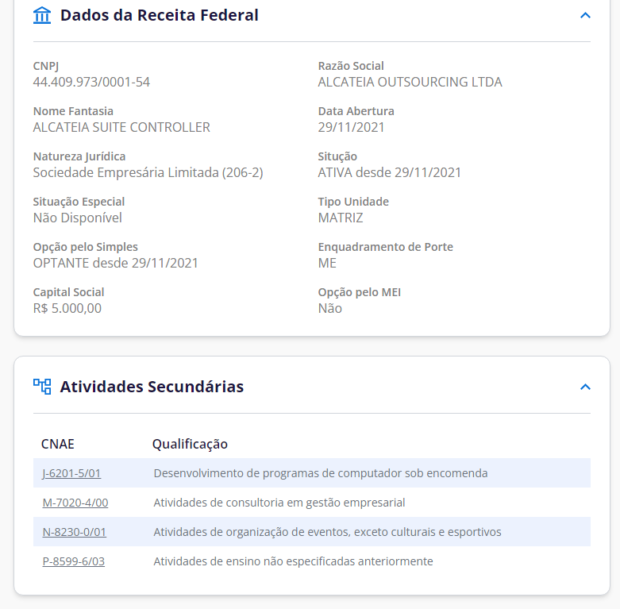This screenshot has width=620, height=609.
Task: Click Atividades de ensino não especificadas anteriormente
Action: tap(293, 561)
